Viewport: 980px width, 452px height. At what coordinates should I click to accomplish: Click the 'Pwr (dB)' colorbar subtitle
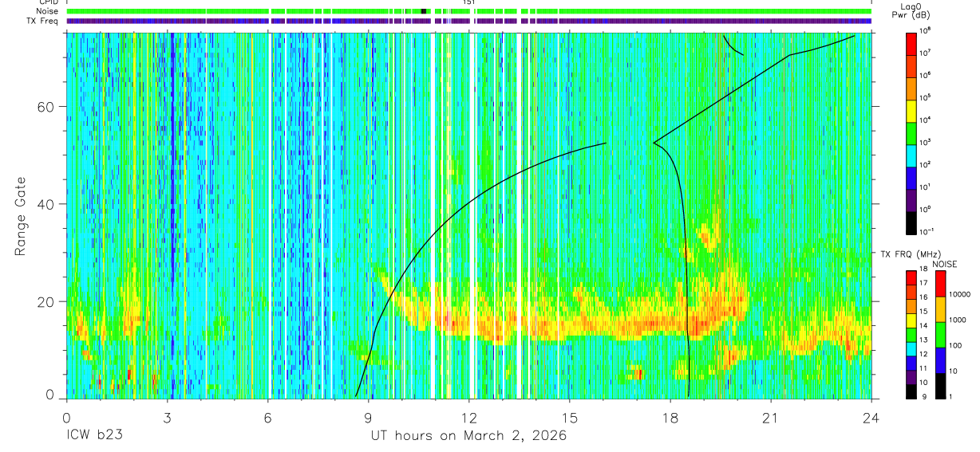[911, 15]
